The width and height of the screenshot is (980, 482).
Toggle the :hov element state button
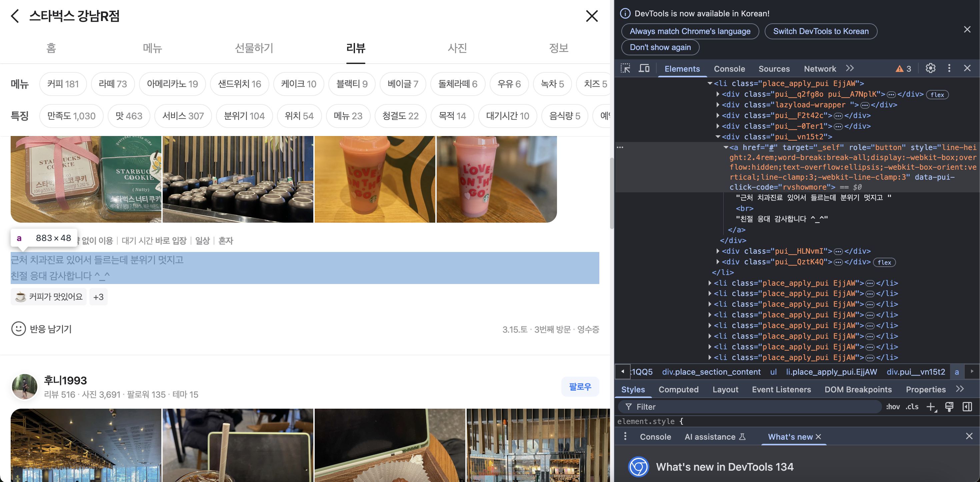click(x=893, y=407)
